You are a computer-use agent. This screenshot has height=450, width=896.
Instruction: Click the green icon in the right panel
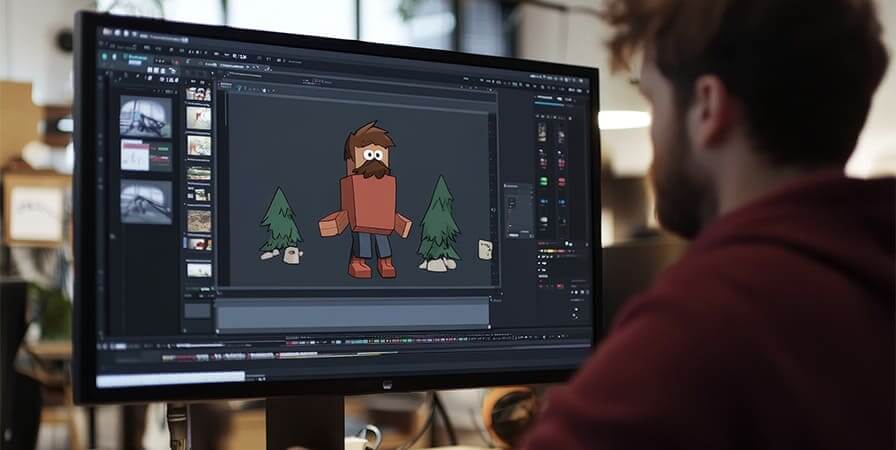[543, 182]
